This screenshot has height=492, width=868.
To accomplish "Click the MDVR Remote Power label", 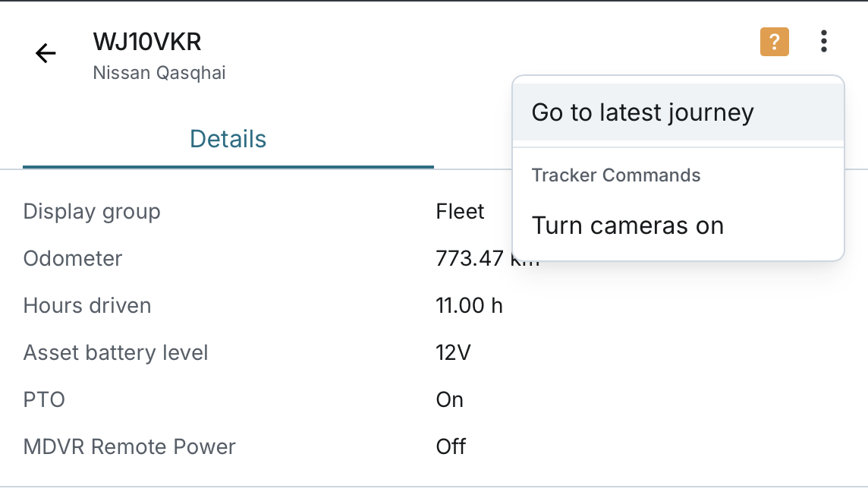I will click(129, 446).
